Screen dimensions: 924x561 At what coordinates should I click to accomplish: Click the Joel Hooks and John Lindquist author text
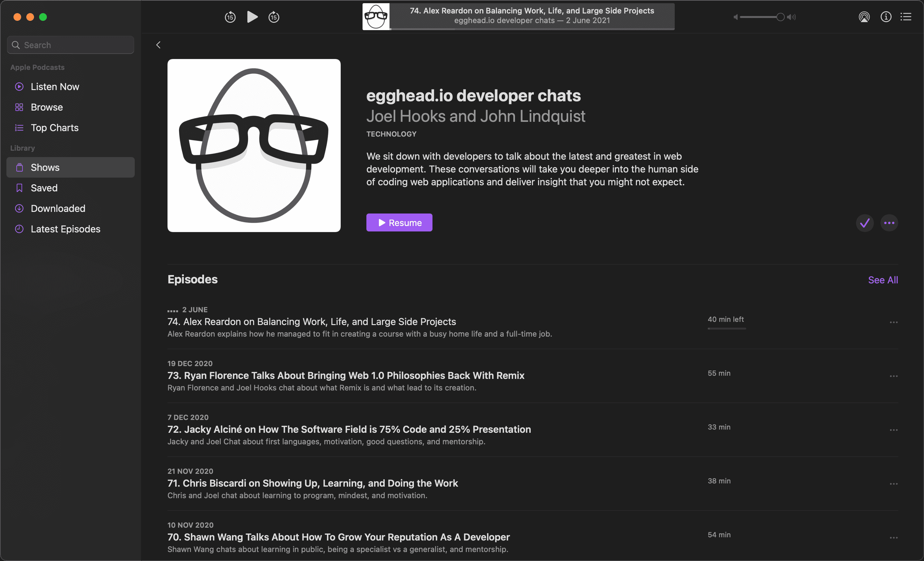475,116
